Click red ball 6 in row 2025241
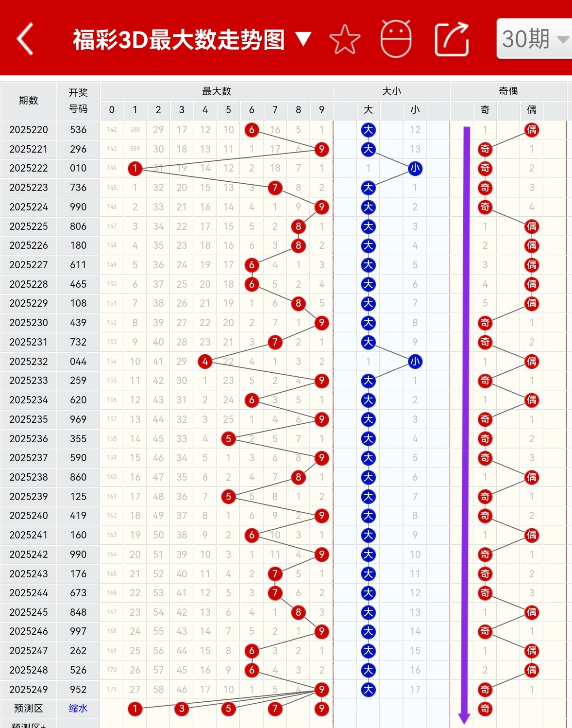The height and width of the screenshot is (728, 572). click(x=252, y=535)
